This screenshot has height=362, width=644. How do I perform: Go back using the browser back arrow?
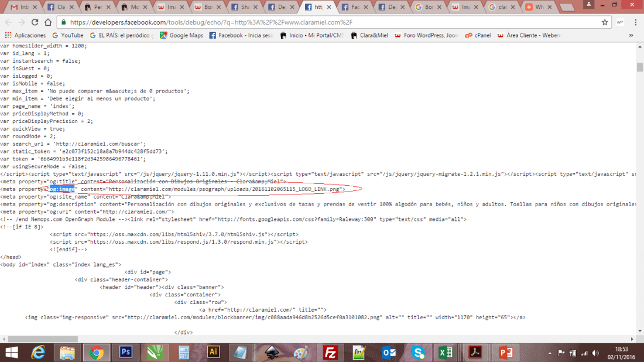click(x=9, y=22)
